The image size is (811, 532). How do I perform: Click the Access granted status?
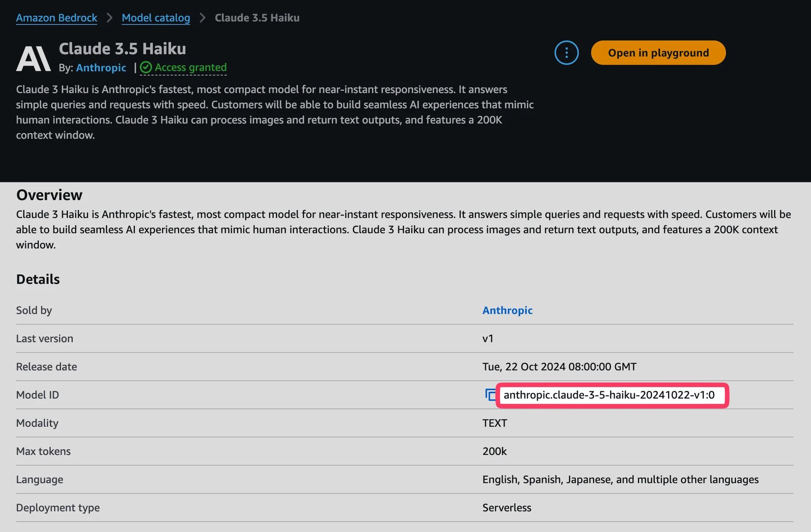click(183, 68)
